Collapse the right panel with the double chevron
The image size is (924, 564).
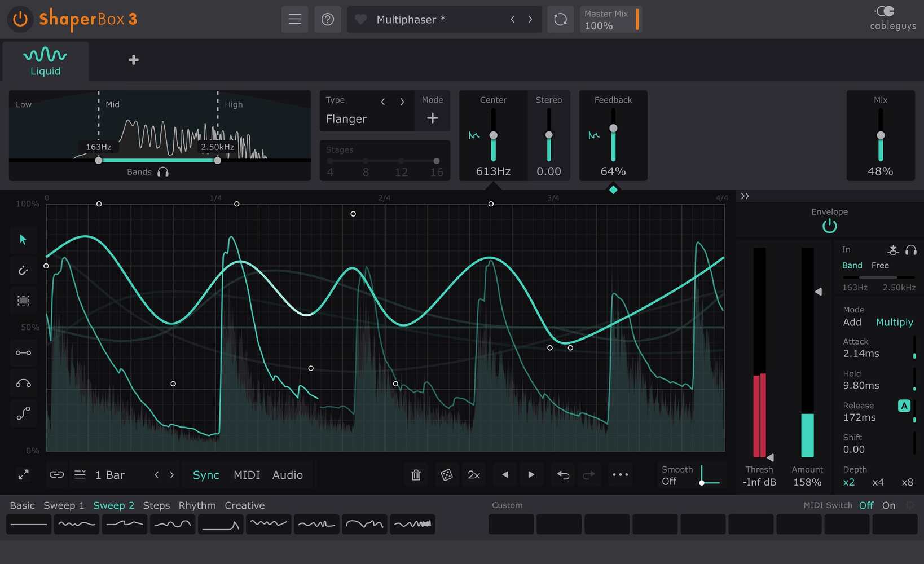pos(745,196)
